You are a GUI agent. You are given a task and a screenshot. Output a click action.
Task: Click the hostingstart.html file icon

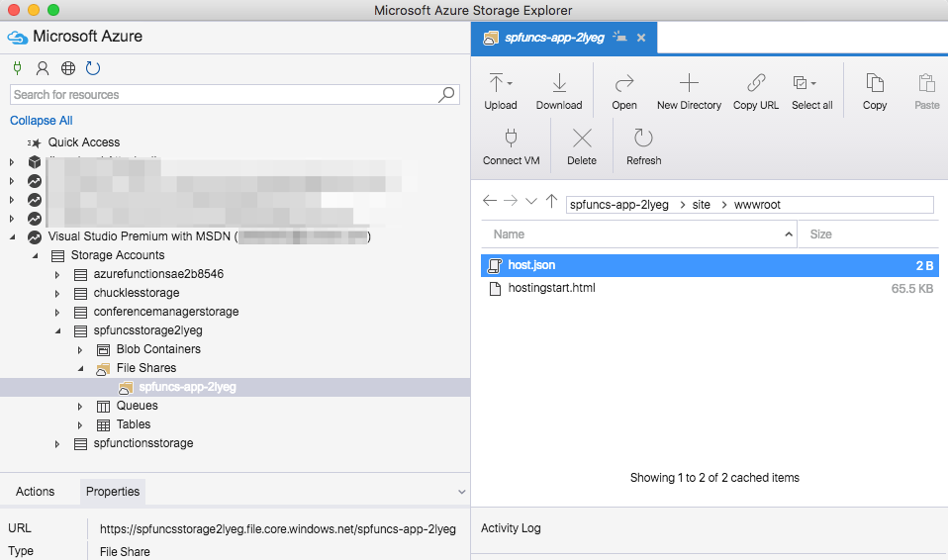(495, 289)
